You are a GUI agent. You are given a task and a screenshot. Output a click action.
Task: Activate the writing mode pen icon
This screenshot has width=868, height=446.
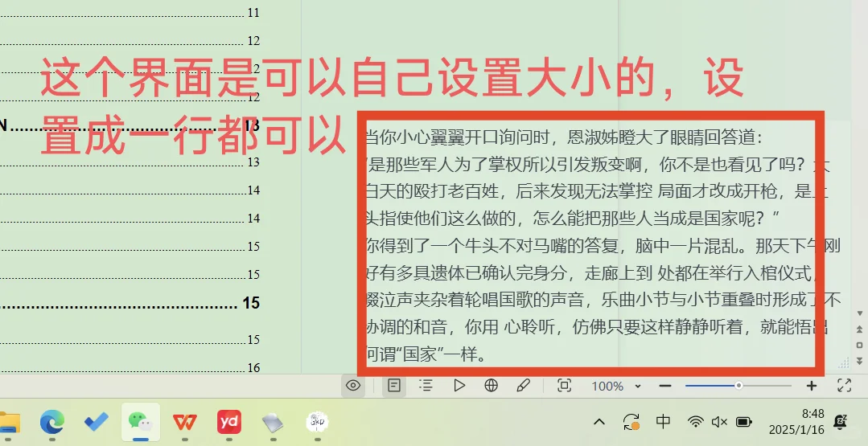pyautogui.click(x=523, y=385)
